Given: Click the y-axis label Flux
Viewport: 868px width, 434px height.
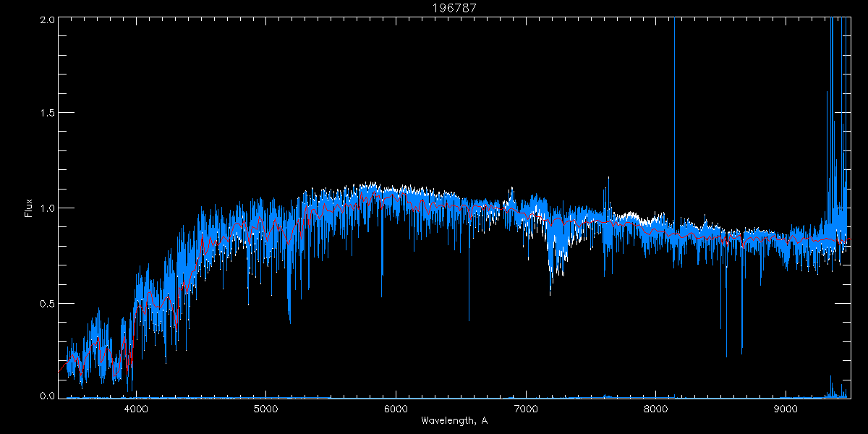Looking at the screenshot, I should (x=29, y=208).
